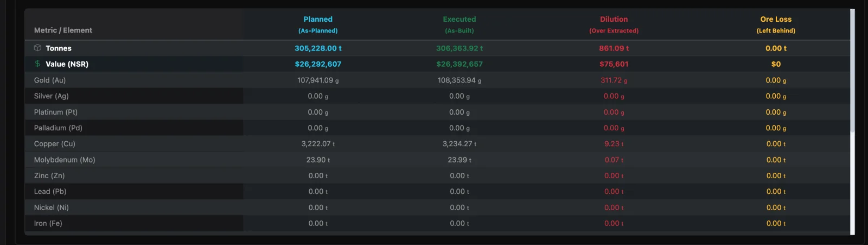Click the Zinc (Zn) row label
This screenshot has width=868, height=245.
[49, 175]
